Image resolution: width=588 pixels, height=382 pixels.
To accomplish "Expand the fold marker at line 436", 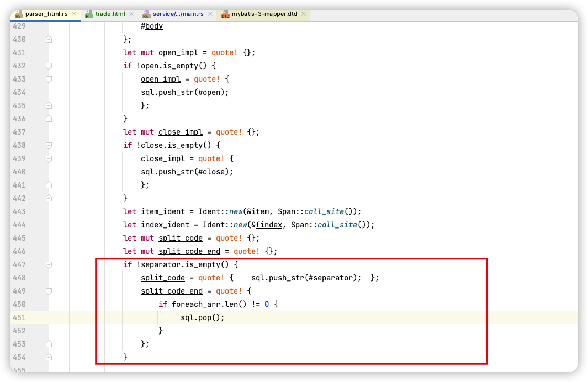I will click(49, 118).
